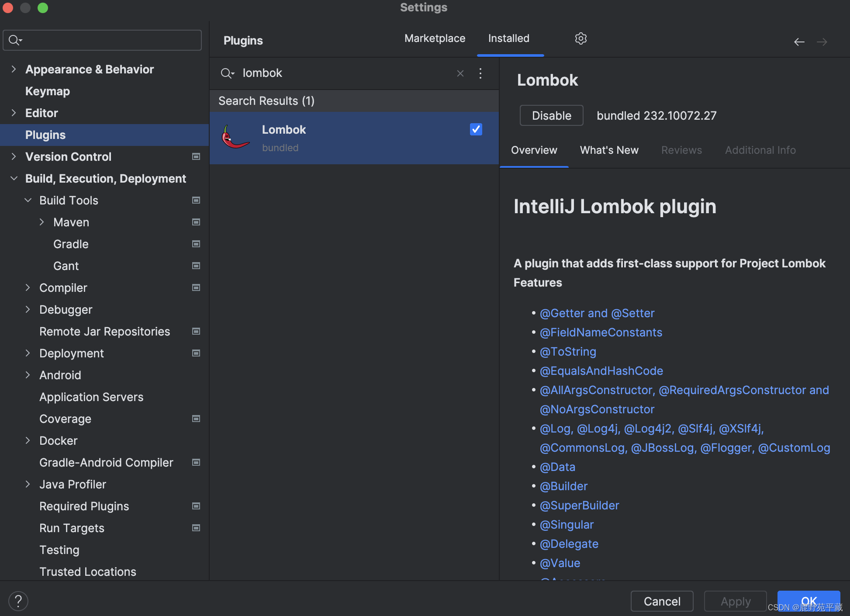Expand the Java Profiler node arrow
This screenshot has height=616, width=850.
click(x=28, y=484)
